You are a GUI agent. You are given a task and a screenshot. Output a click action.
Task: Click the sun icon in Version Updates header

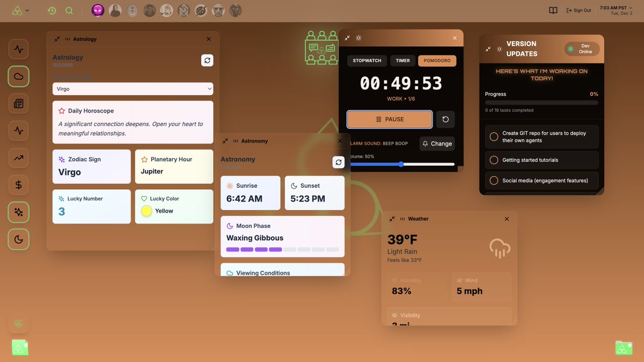[x=499, y=49]
